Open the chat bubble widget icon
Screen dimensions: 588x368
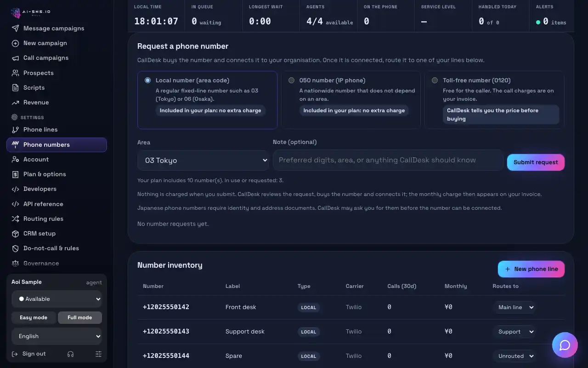tap(565, 345)
